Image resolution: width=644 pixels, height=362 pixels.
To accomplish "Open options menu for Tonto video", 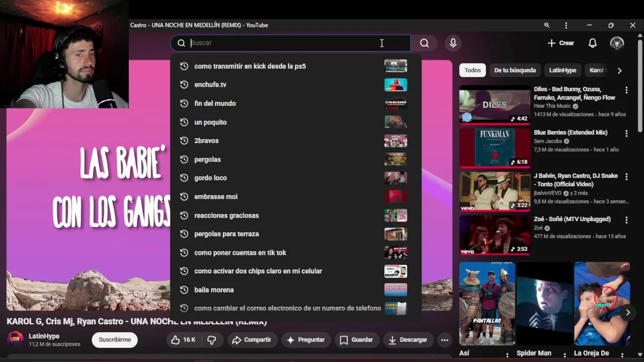I will point(626,177).
